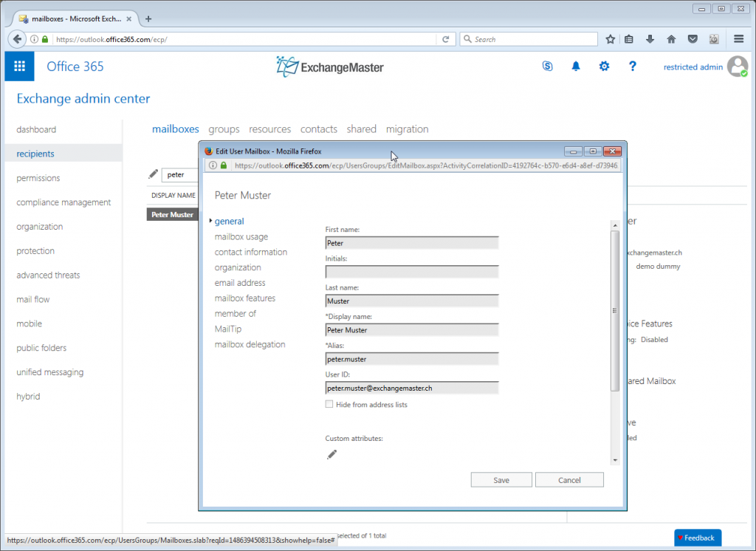Open help question mark icon
Screen dimensions: 756x551
tap(632, 66)
